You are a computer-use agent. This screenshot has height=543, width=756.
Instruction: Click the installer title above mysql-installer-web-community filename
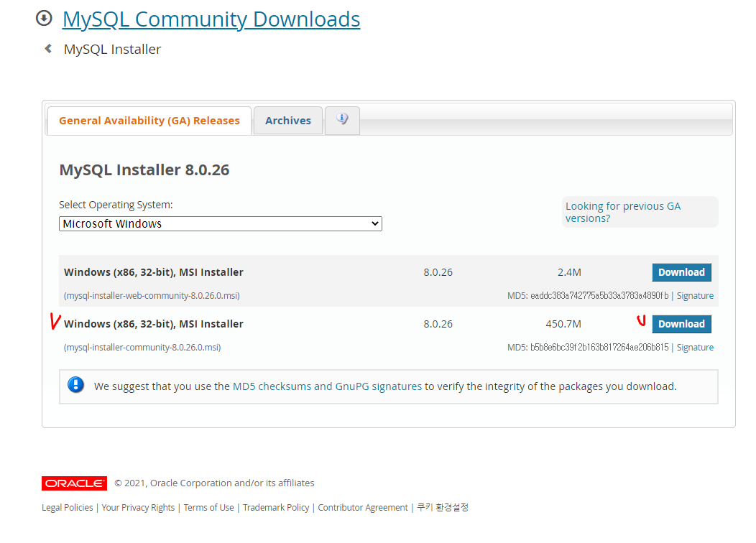153,272
